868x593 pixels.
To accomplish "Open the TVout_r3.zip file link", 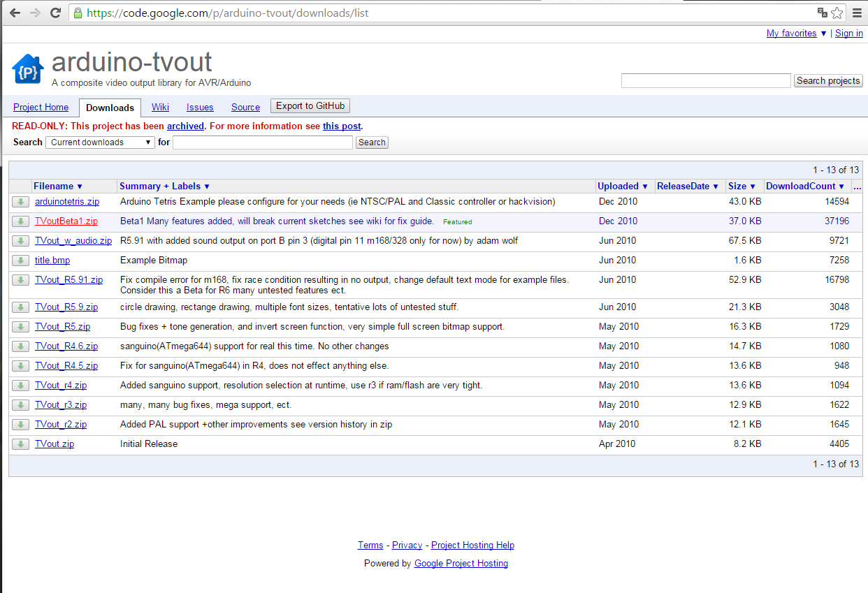I will (61, 405).
